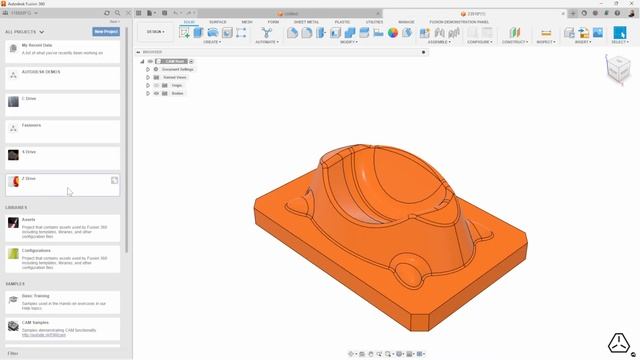Viewport: 640px width, 360px height.
Task: Select the Orbit tool in navigation bar
Action: coord(351,354)
